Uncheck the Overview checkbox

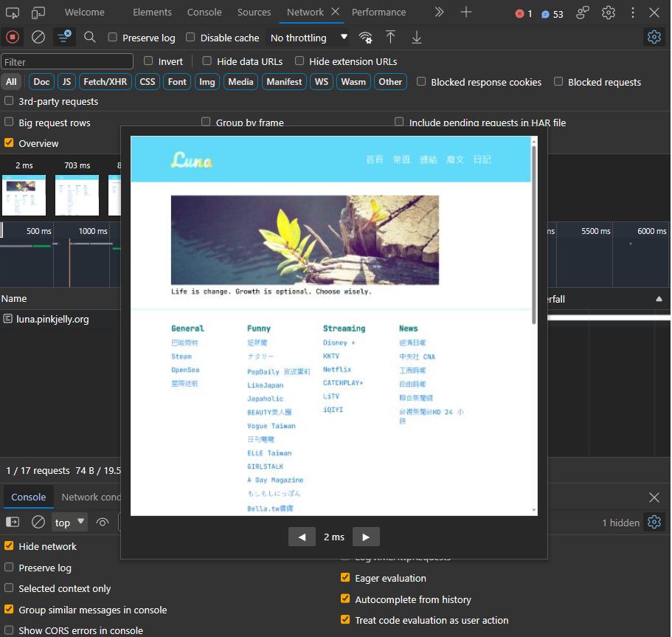point(9,143)
